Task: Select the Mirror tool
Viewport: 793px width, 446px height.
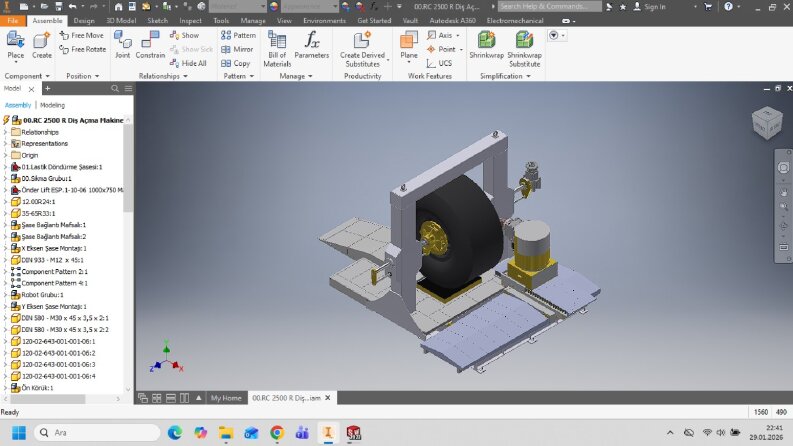Action: tap(237, 49)
